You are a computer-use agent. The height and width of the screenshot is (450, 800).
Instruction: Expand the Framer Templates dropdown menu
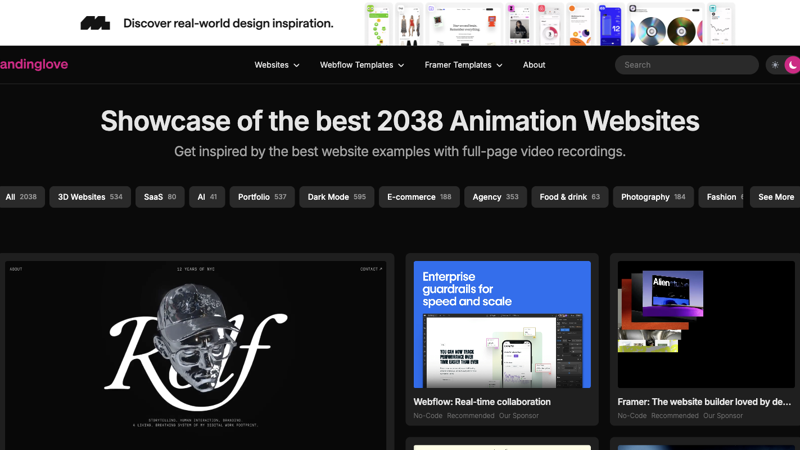463,65
